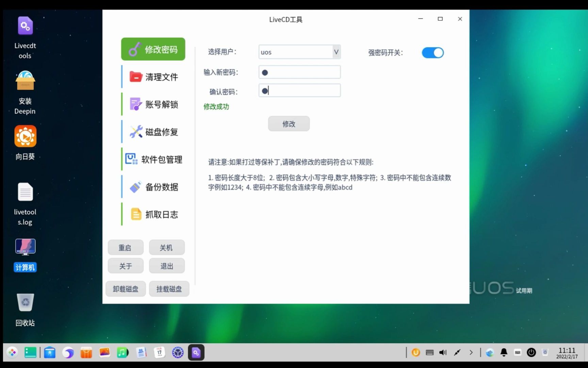Image resolution: width=588 pixels, height=368 pixels.
Task: Click the 退出 button
Action: pos(166,266)
